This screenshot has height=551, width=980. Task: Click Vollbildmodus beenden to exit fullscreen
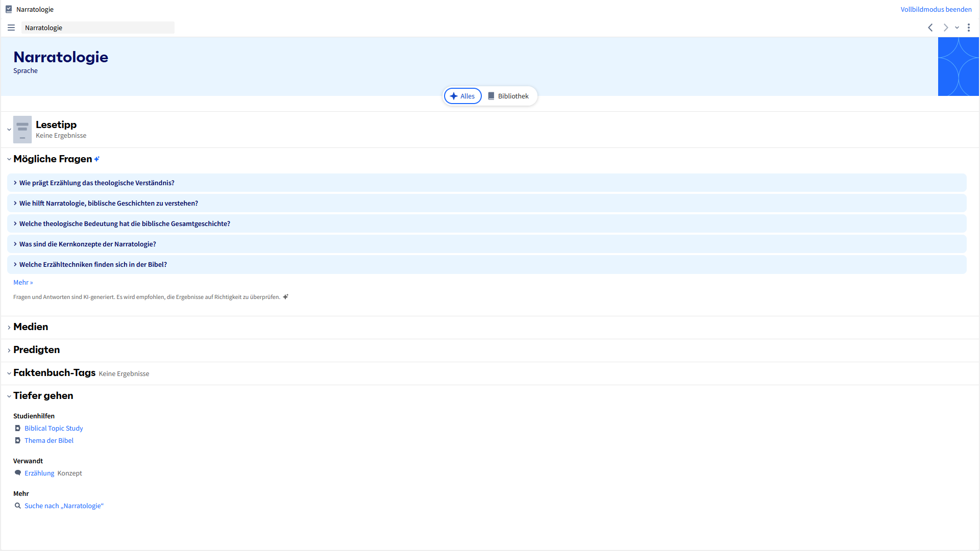pyautogui.click(x=936, y=9)
